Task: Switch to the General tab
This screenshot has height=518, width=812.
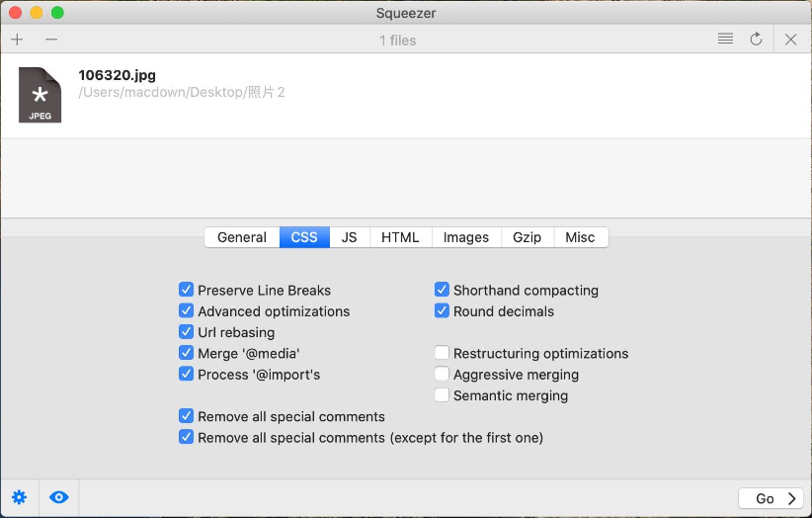Action: (x=242, y=237)
